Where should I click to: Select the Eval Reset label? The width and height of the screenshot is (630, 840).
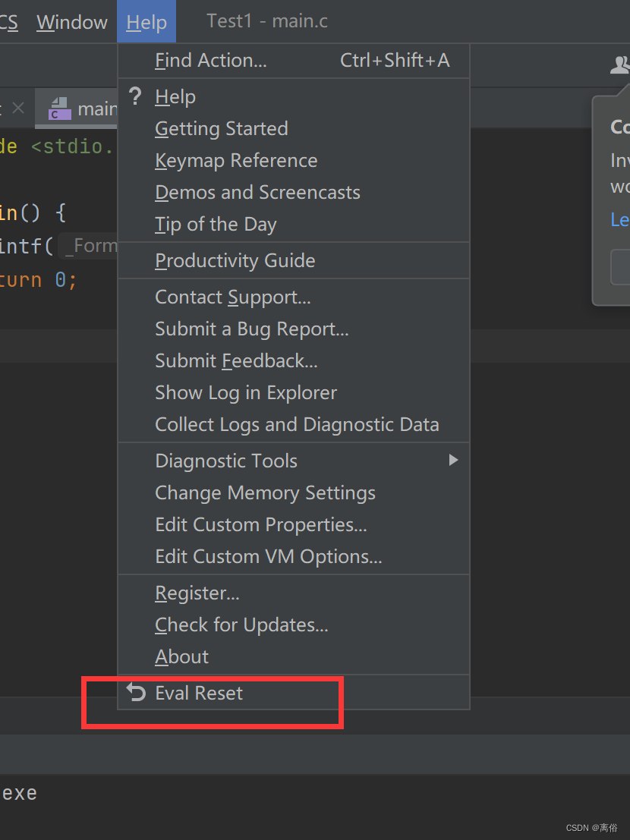(199, 694)
